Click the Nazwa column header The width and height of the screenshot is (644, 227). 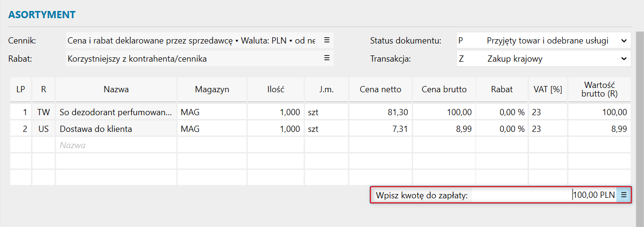coord(116,89)
